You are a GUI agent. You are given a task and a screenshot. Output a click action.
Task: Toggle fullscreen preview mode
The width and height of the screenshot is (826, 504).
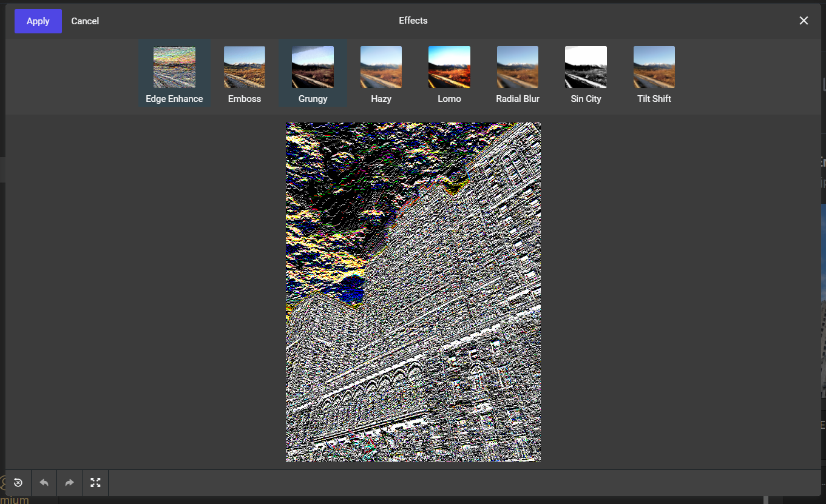[x=95, y=483]
